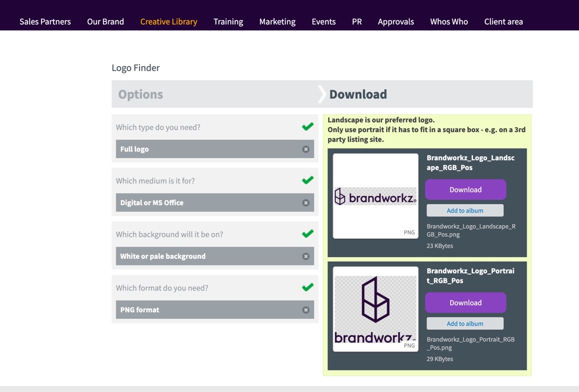Click the 29 KBytes file size
This screenshot has width=579, height=392.
click(439, 359)
